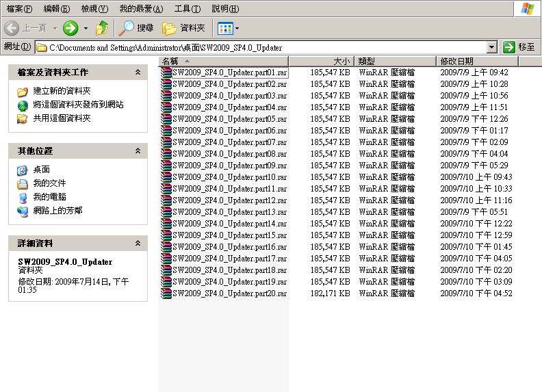Sort by 類型 column header

[395, 62]
